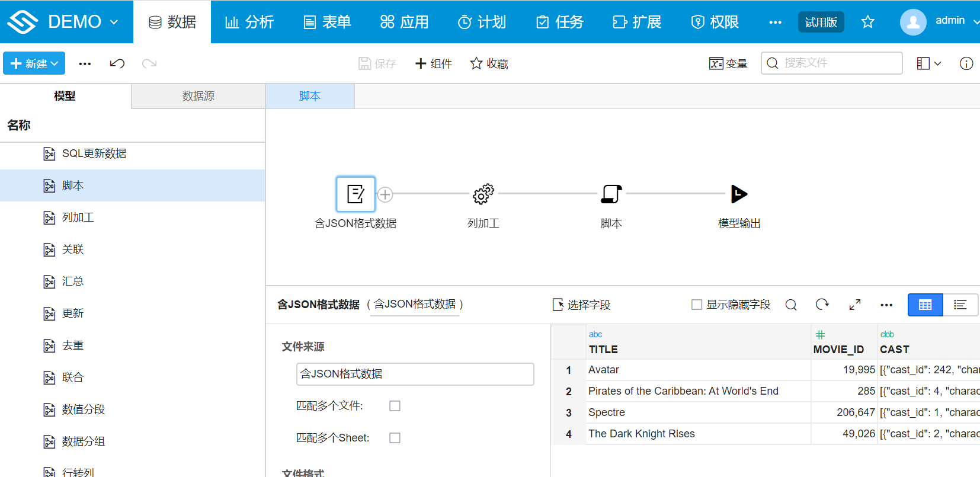Image resolution: width=980 pixels, height=477 pixels.
Task: Switch to the 数据源 tab
Action: (x=198, y=96)
